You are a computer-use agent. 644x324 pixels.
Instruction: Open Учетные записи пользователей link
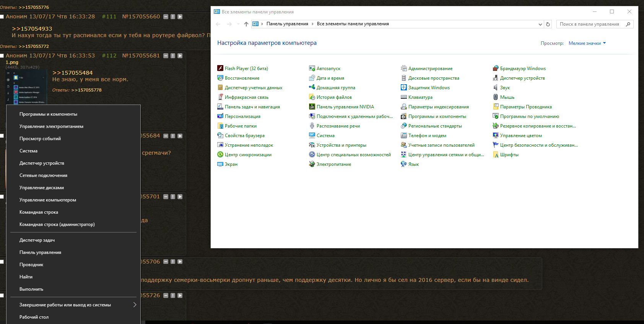point(441,145)
